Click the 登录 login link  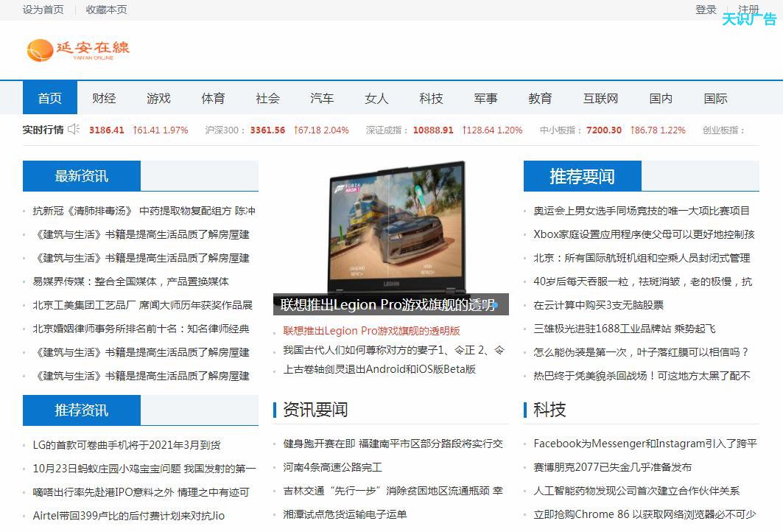(x=706, y=10)
